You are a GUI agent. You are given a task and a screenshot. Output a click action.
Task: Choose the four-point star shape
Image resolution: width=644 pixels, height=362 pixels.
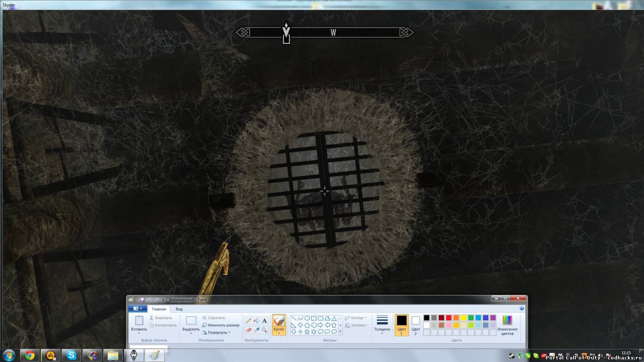tap(301, 332)
